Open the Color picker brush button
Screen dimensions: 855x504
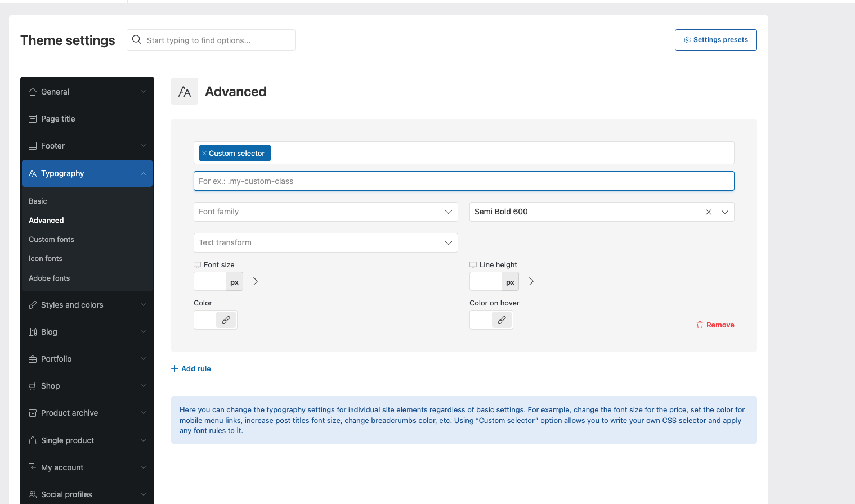pyautogui.click(x=226, y=320)
